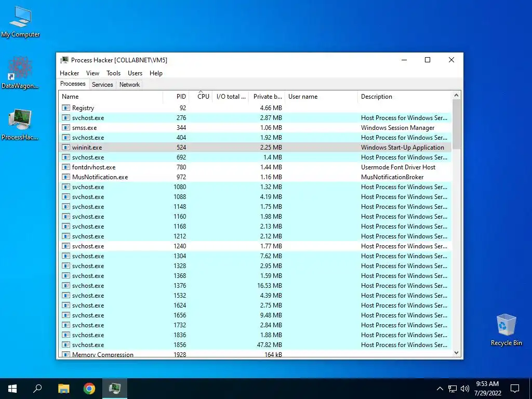Image resolution: width=532 pixels, height=399 pixels.
Task: Click the icon beside svchost.exe PID 1856
Action: pos(66,345)
